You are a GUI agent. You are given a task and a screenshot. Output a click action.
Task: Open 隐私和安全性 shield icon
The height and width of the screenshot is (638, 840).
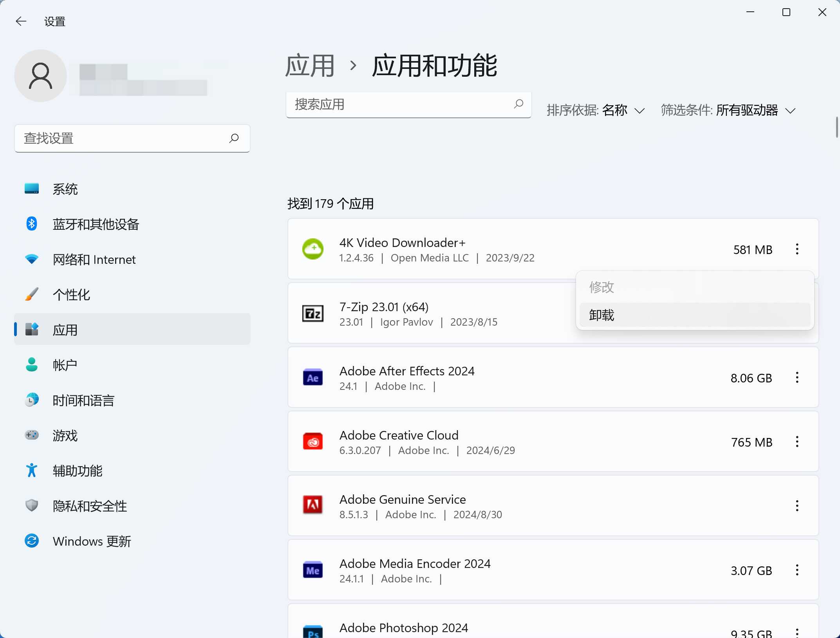[32, 506]
